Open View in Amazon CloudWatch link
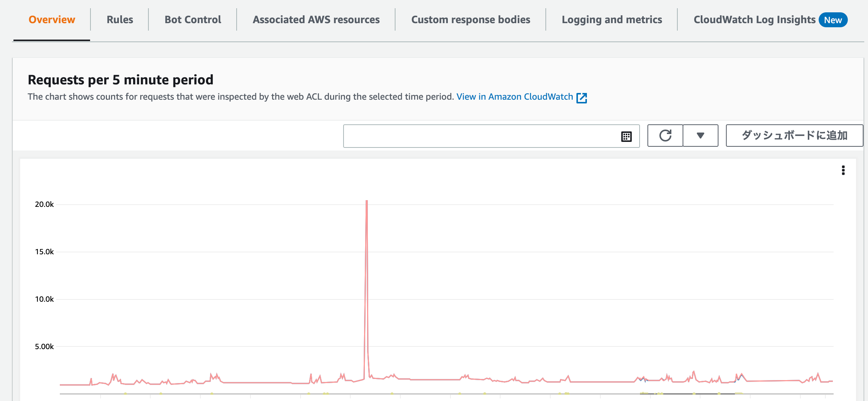The image size is (868, 401). click(514, 97)
